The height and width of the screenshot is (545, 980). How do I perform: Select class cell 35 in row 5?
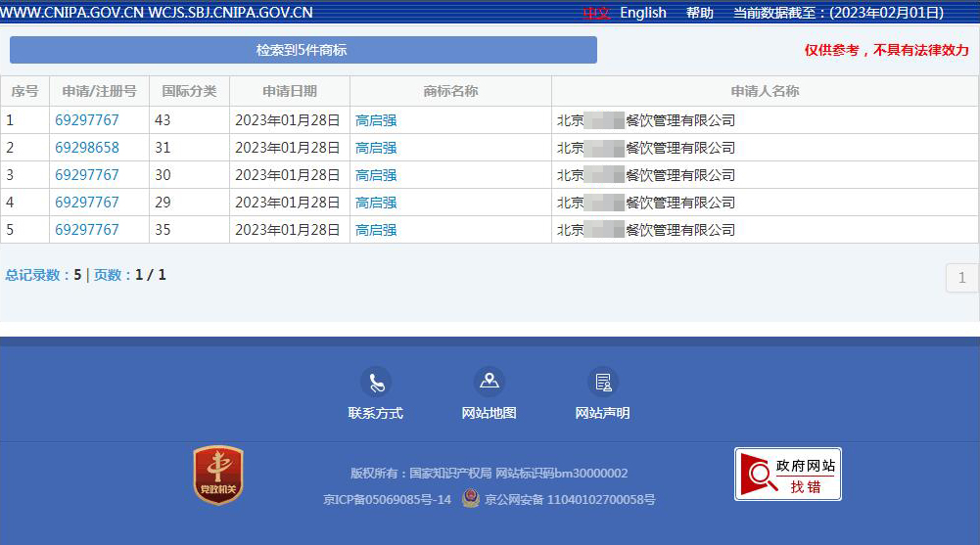click(x=189, y=230)
